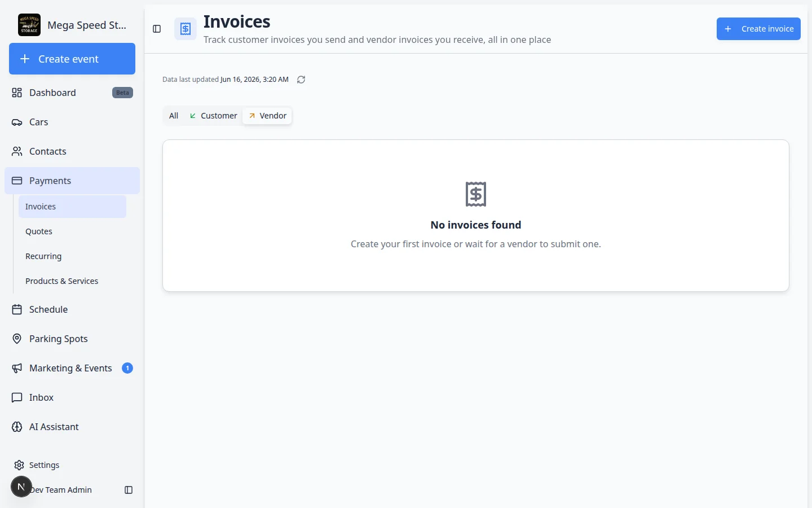
Task: Select the Invoices submenu item
Action: 72,207
